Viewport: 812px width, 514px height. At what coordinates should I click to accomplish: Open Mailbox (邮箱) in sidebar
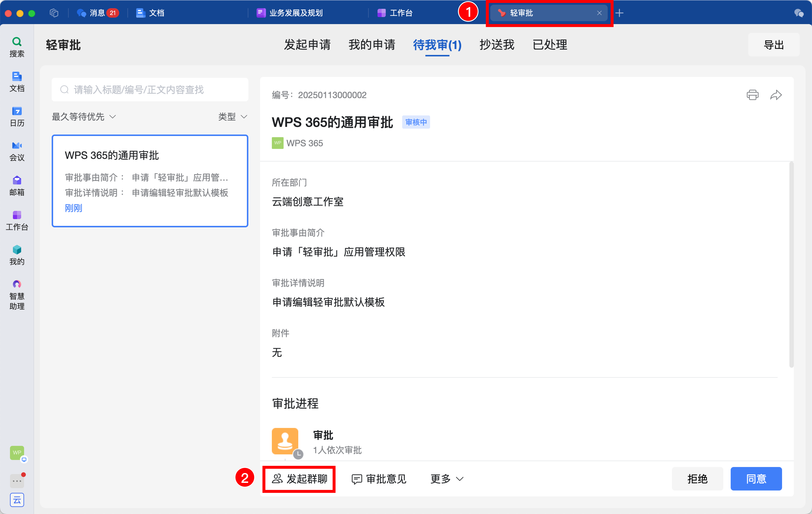pos(17,186)
